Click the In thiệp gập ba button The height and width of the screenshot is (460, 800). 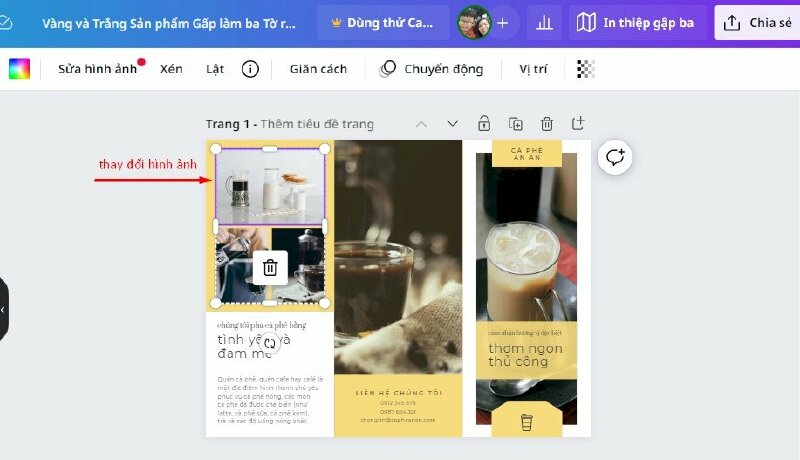coord(636,23)
